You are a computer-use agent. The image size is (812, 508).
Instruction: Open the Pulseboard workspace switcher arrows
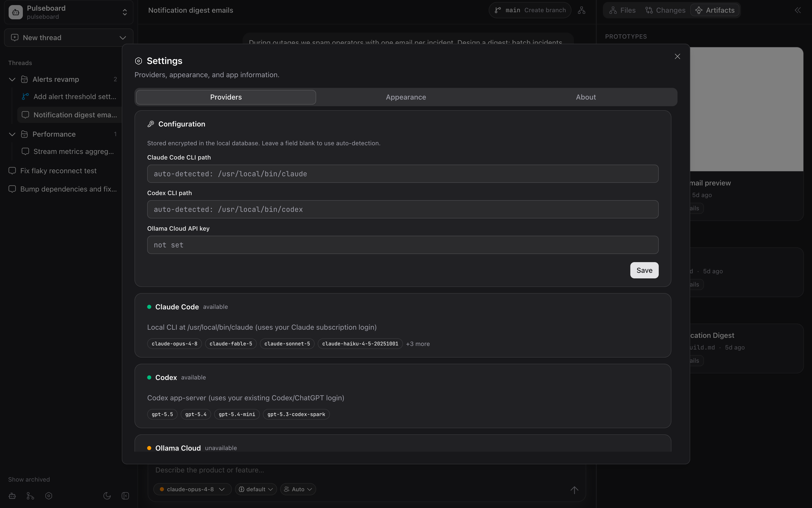pyautogui.click(x=125, y=12)
